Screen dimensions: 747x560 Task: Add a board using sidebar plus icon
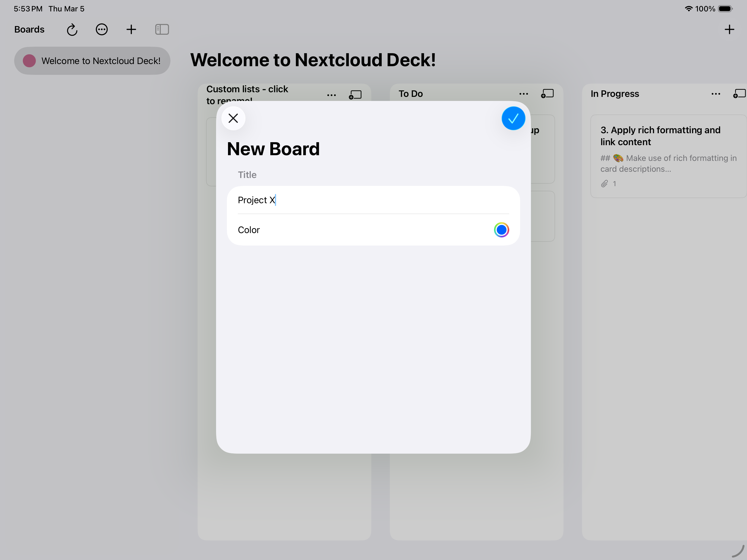(131, 30)
